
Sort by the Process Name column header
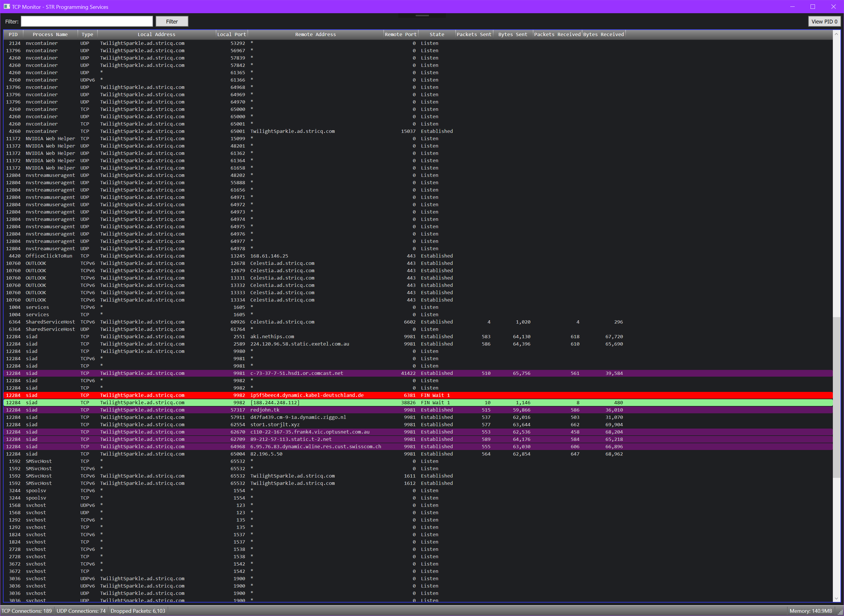tap(50, 34)
